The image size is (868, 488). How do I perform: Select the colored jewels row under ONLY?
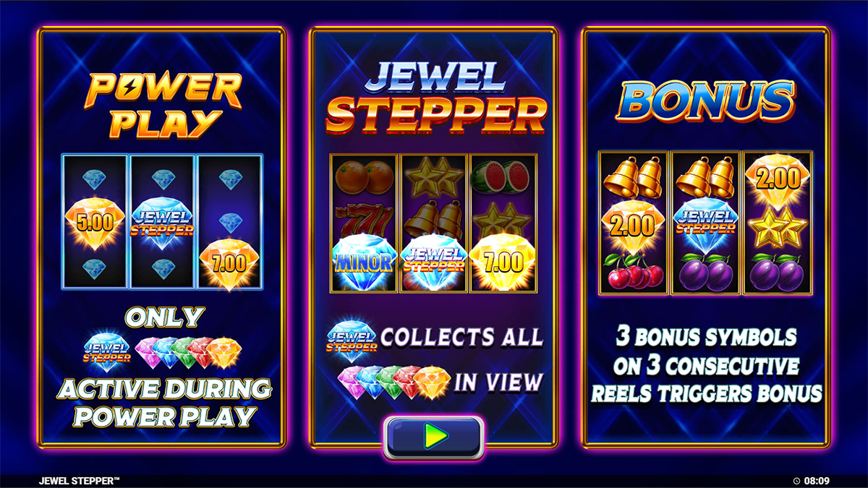(188, 352)
